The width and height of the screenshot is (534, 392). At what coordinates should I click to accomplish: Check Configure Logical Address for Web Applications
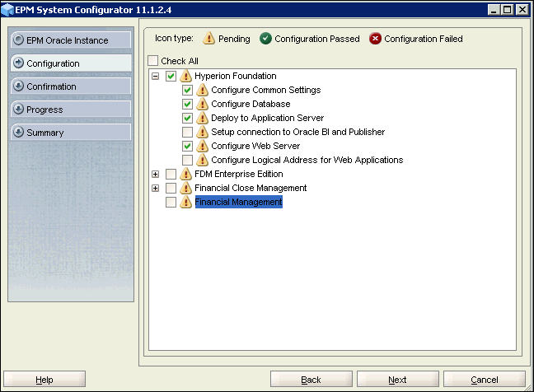[x=187, y=160]
